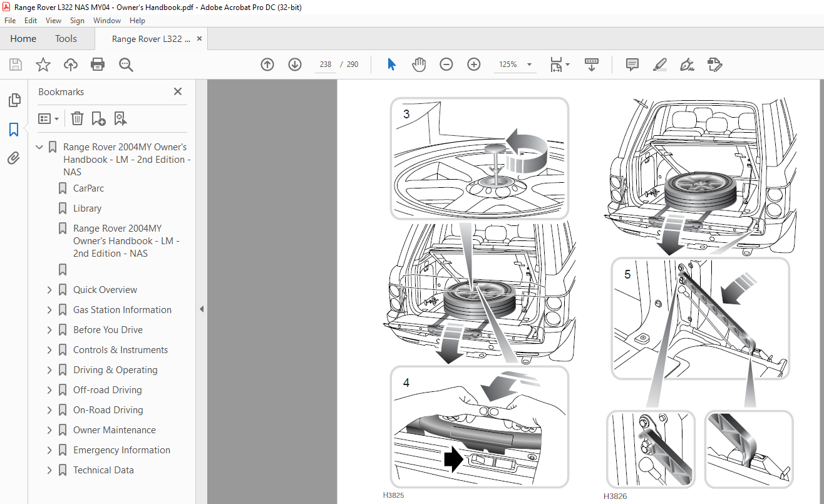Expand Off-road Driving bookmark
The height and width of the screenshot is (504, 824).
tap(50, 390)
